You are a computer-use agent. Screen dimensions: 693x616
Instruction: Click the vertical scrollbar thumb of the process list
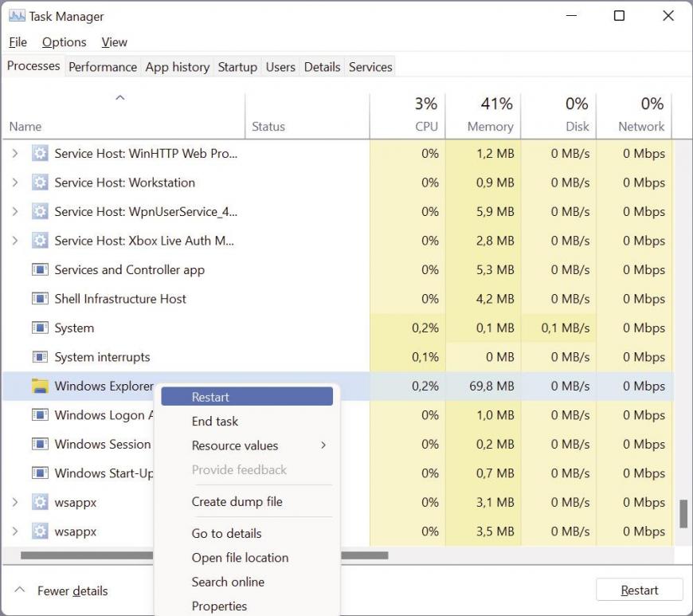pyautogui.click(x=683, y=513)
